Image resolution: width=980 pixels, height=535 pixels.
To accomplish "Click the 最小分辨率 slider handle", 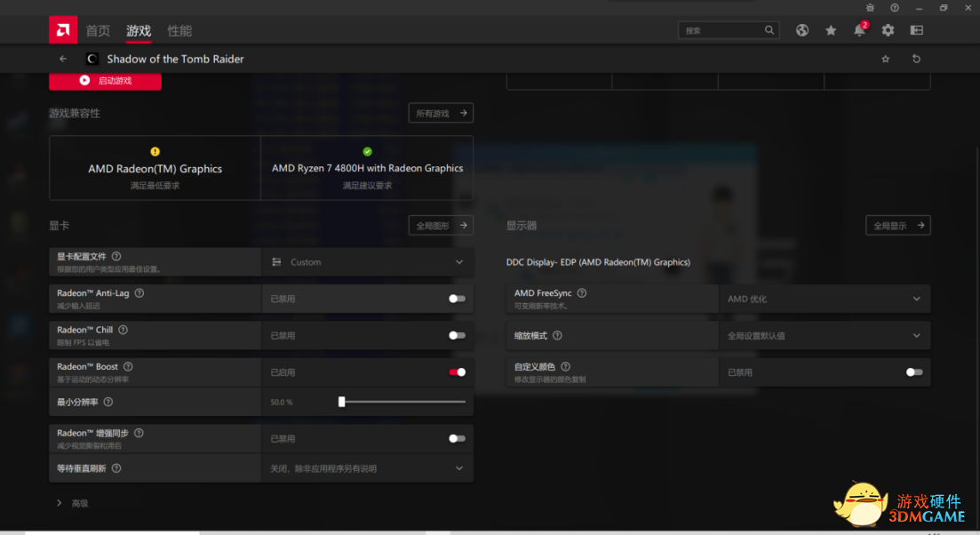I will [x=341, y=402].
